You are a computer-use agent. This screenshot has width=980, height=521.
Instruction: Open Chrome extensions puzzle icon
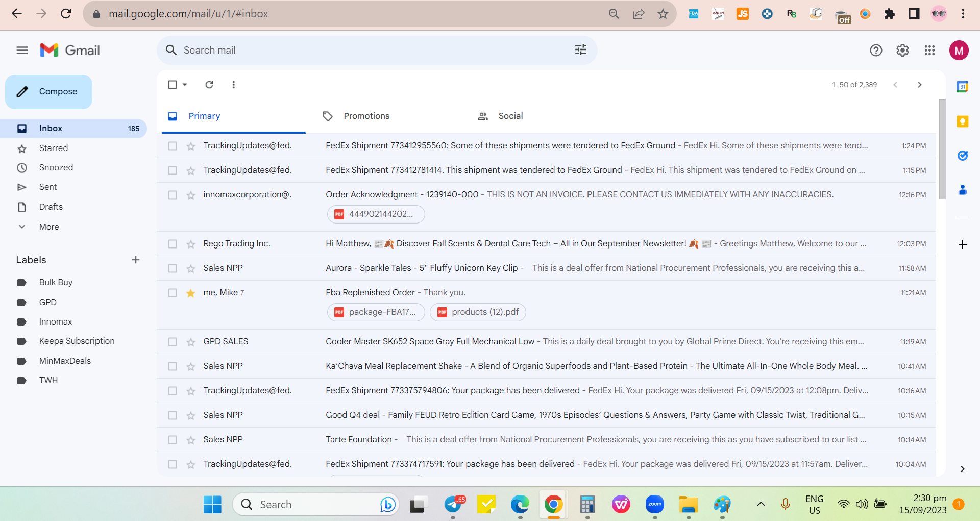890,14
